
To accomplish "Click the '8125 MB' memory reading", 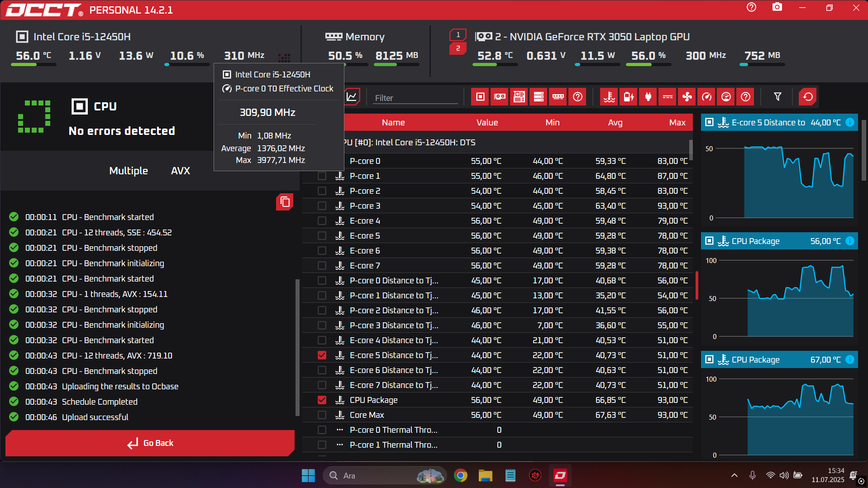I will click(x=397, y=56).
